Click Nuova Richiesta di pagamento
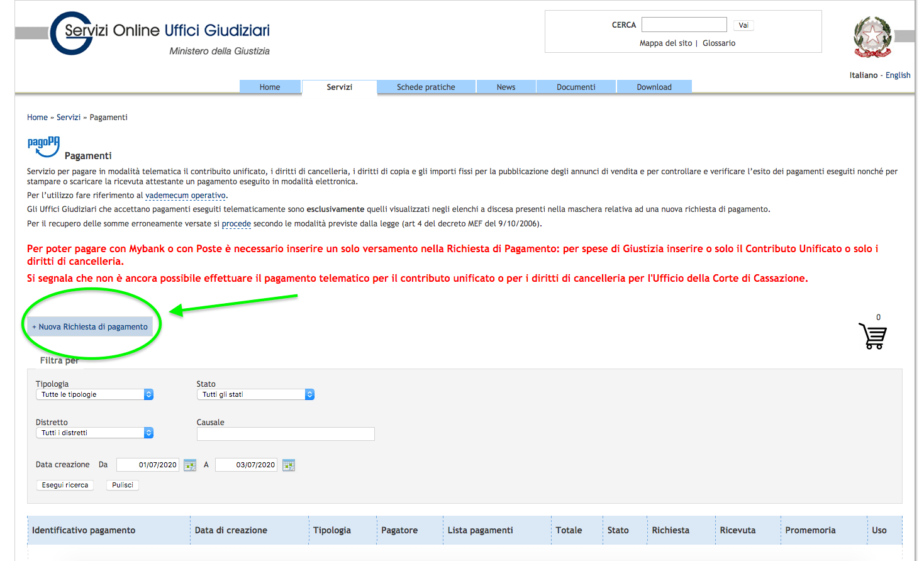 pyautogui.click(x=90, y=326)
